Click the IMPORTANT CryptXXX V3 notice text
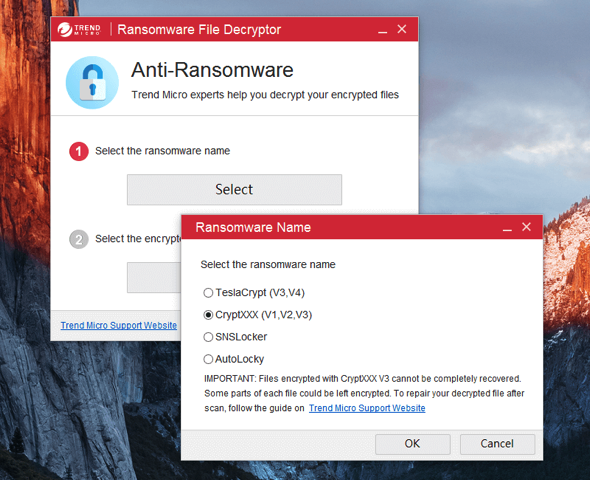Image resolution: width=590 pixels, height=480 pixels. coord(364,393)
